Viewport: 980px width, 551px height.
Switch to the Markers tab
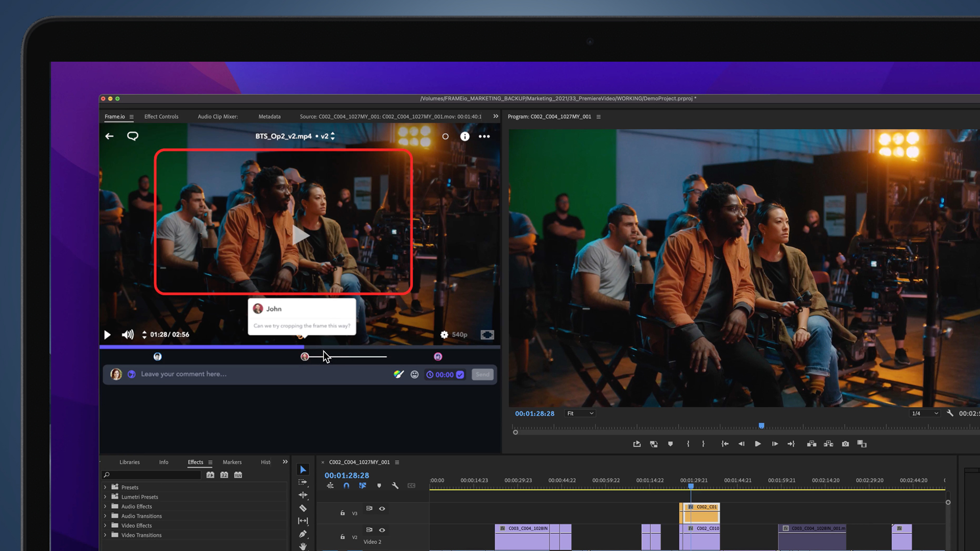[232, 461]
